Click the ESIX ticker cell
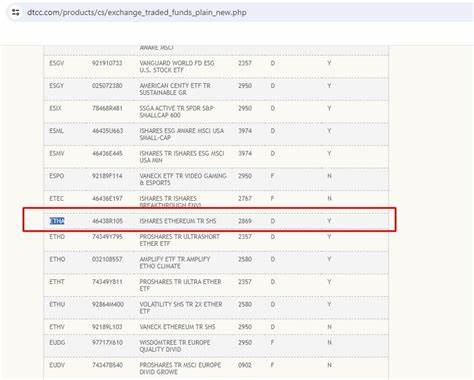 point(55,108)
